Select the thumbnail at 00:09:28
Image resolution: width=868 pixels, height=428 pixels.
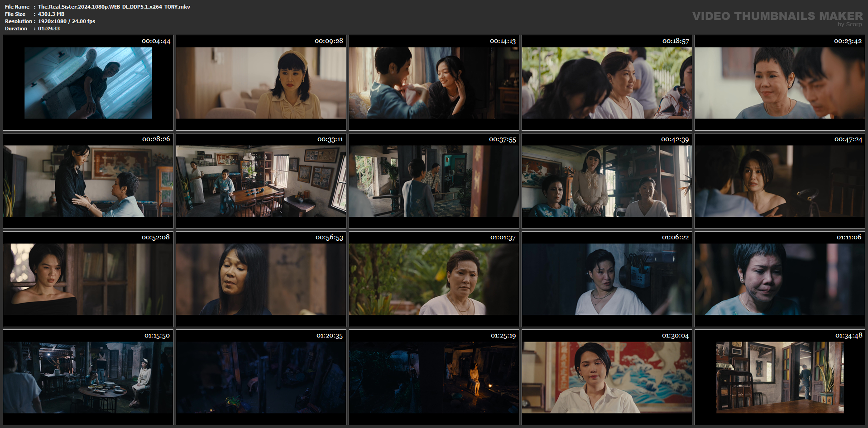(261, 83)
